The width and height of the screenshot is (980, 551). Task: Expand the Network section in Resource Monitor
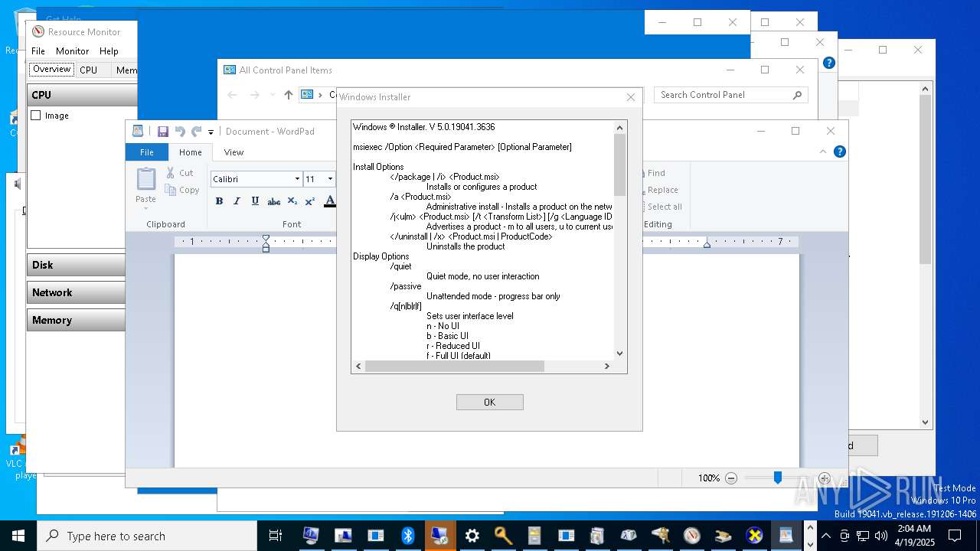[76, 292]
